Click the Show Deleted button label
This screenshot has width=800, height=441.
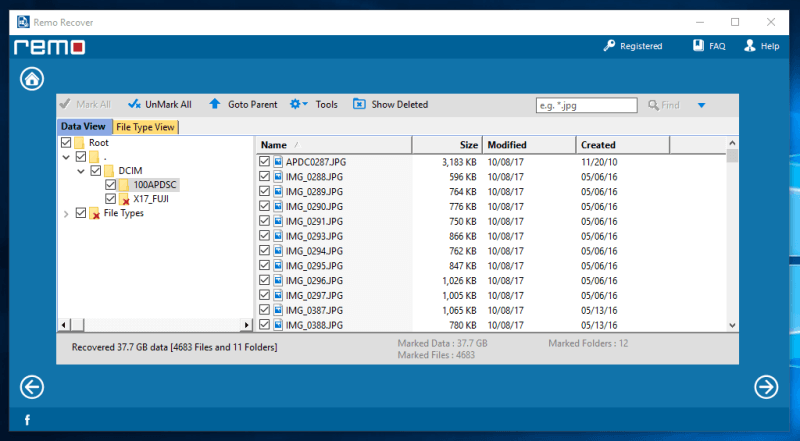399,104
